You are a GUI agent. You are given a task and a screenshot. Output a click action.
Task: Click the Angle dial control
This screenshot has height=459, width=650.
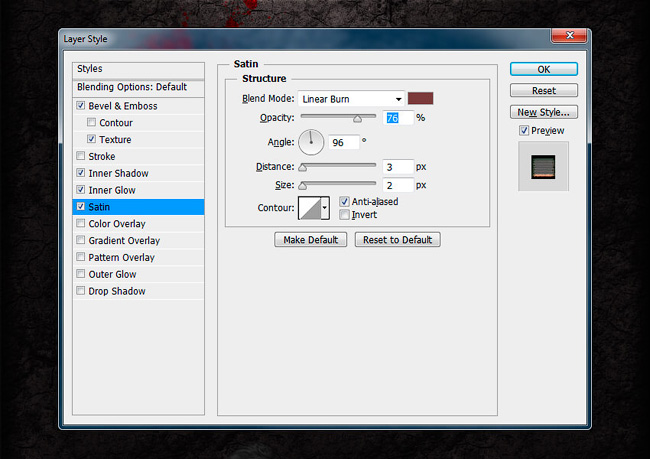[x=311, y=142]
